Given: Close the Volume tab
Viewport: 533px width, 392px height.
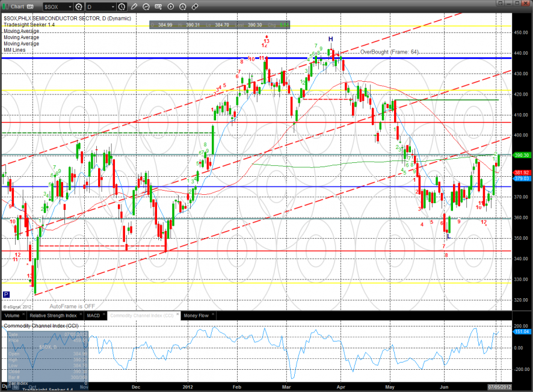Looking at the screenshot, I should tap(23, 314).
